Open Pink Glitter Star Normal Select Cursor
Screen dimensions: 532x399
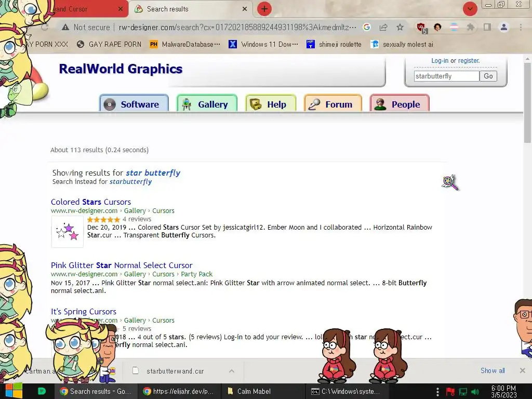point(122,265)
